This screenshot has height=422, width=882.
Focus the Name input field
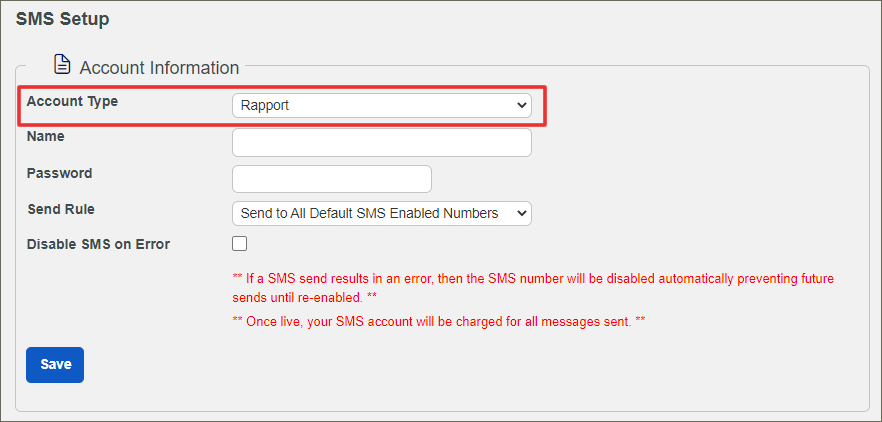pos(381,143)
